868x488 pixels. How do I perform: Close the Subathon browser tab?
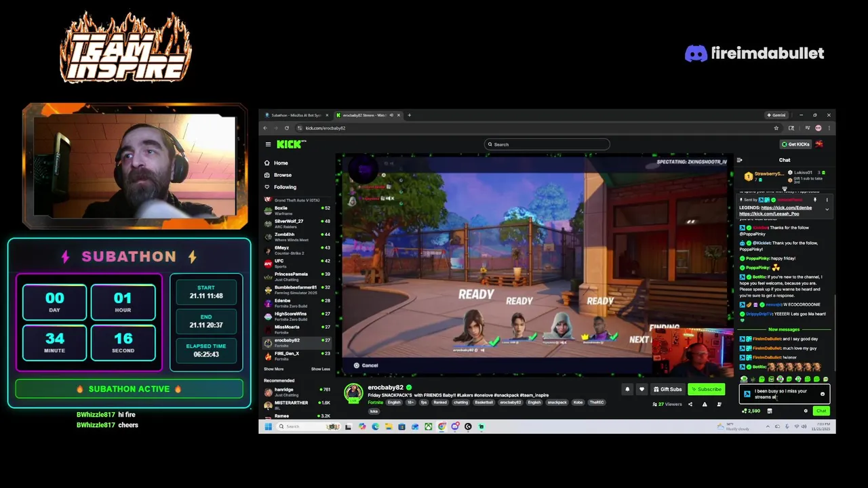coord(327,115)
